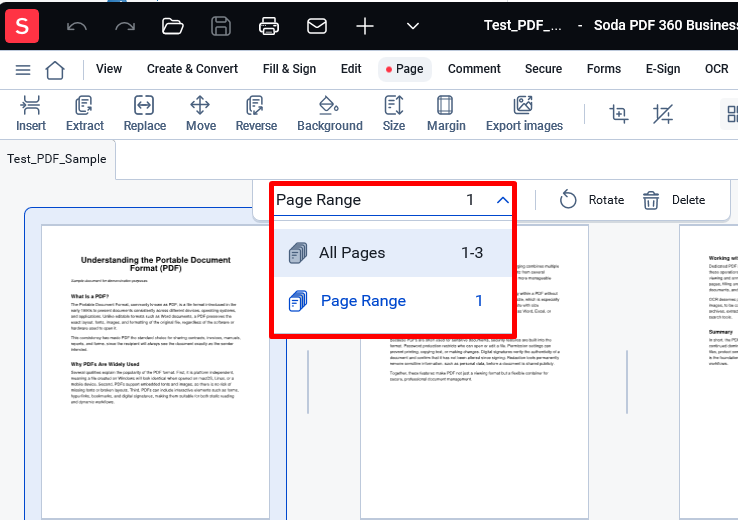Image resolution: width=738 pixels, height=520 pixels.
Task: Open the Comment tab
Action: [474, 69]
